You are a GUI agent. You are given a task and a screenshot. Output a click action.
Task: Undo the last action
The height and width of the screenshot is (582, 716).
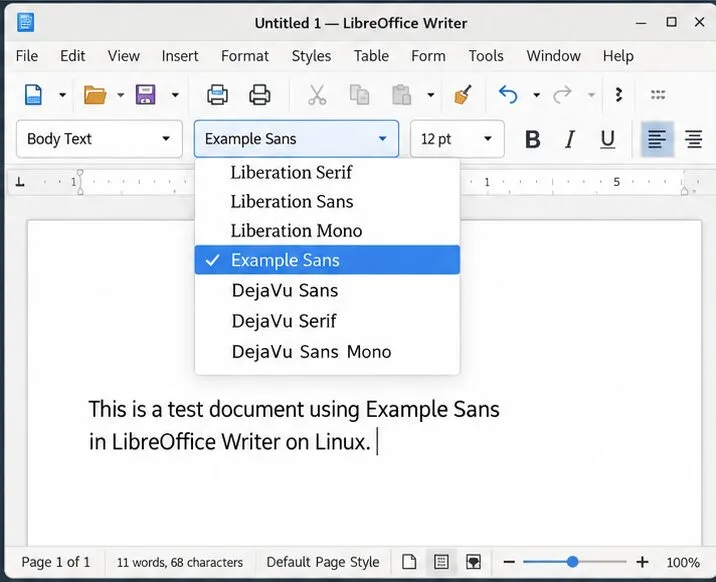pyautogui.click(x=508, y=95)
